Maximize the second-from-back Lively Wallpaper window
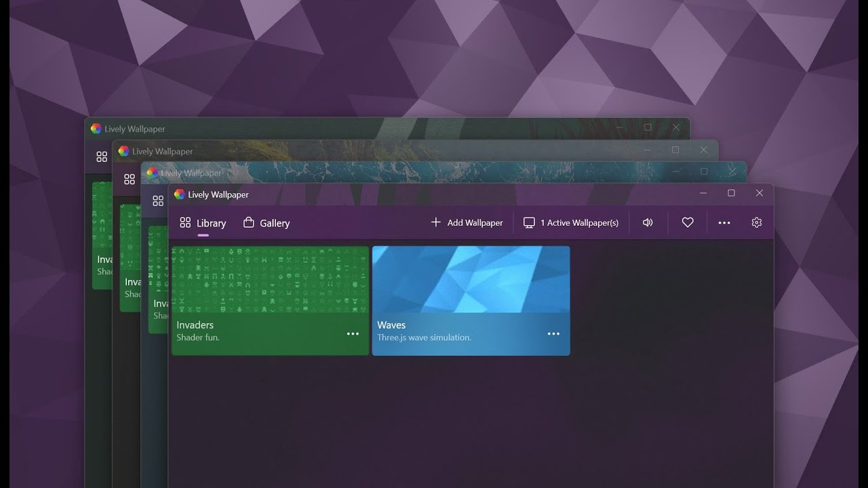The width and height of the screenshot is (868, 488). tap(675, 150)
